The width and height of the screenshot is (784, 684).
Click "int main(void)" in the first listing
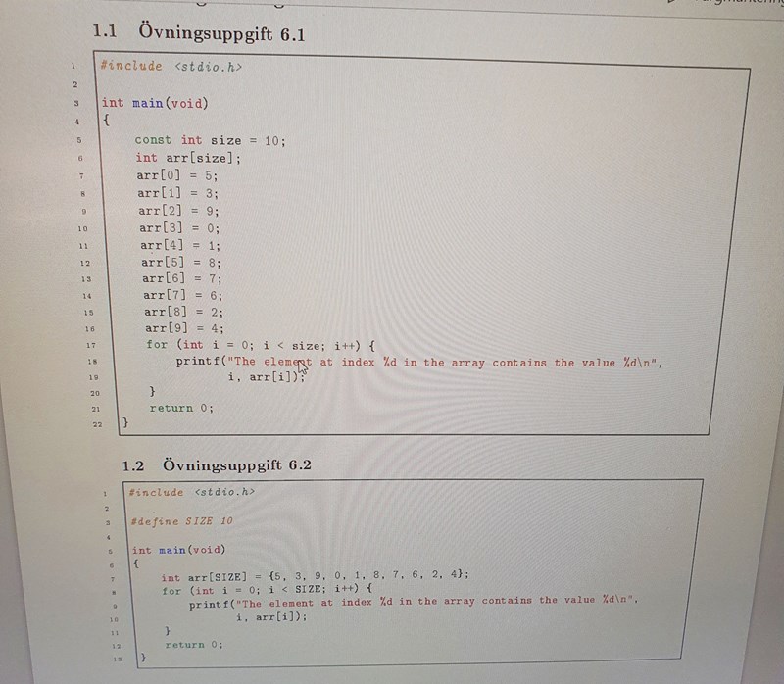pyautogui.click(x=156, y=103)
